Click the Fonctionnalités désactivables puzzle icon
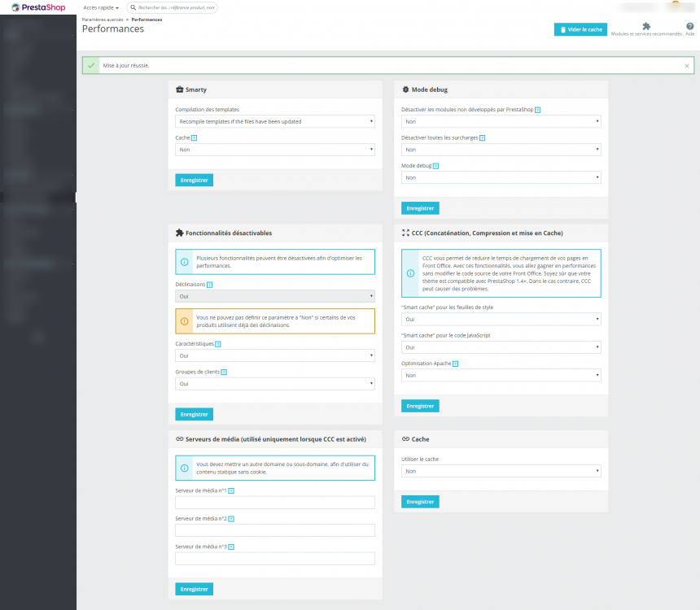700x610 pixels. (179, 233)
